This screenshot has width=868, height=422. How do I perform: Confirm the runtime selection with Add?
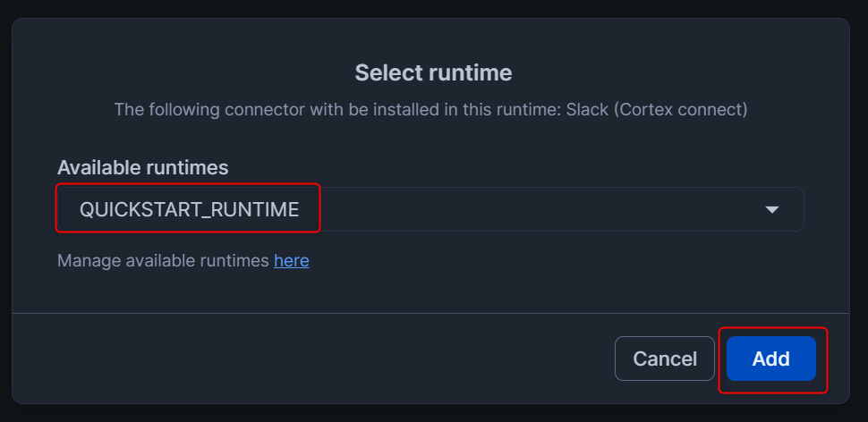click(770, 359)
